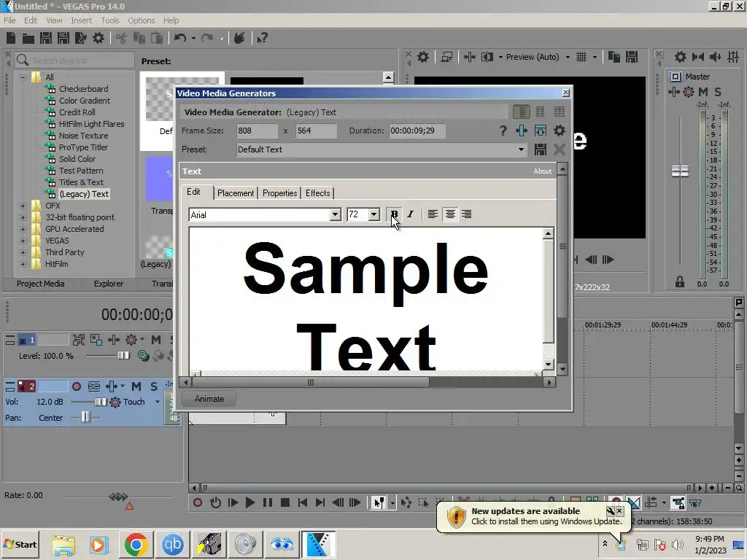
Task: Open the File menu
Action: click(x=9, y=20)
